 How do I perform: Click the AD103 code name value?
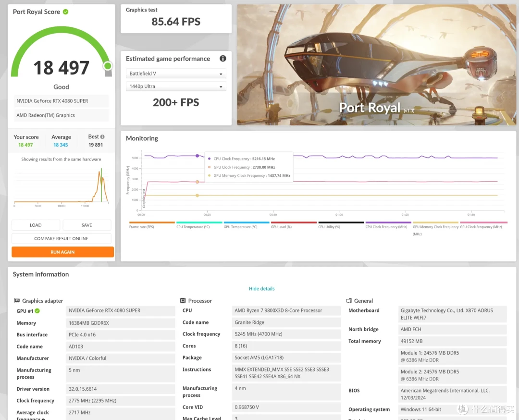(x=121, y=346)
